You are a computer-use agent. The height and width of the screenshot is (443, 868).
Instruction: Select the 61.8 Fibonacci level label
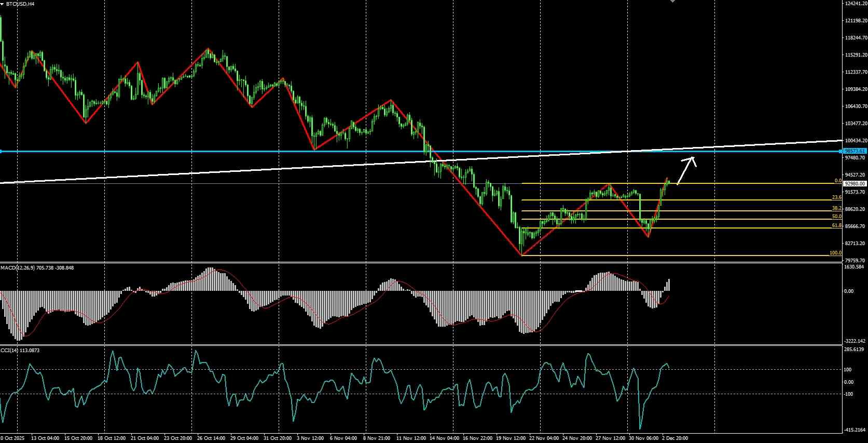pos(836,225)
